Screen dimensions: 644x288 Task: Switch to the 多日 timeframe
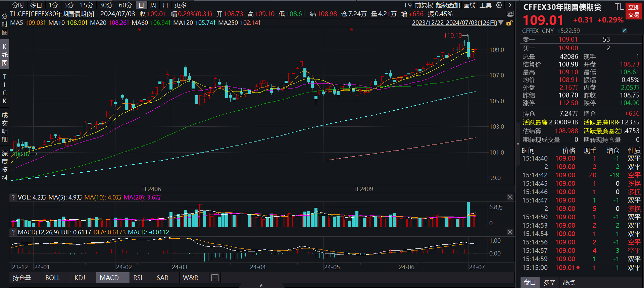(36, 5)
